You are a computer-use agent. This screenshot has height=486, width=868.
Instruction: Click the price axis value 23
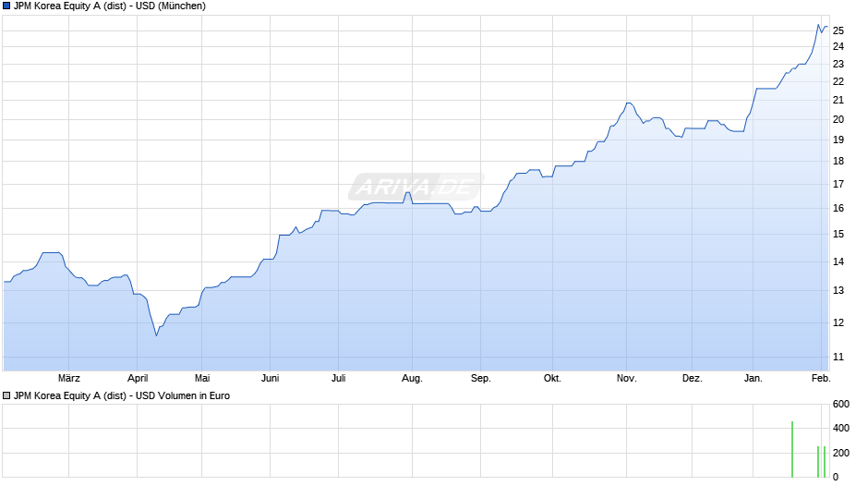tap(838, 65)
